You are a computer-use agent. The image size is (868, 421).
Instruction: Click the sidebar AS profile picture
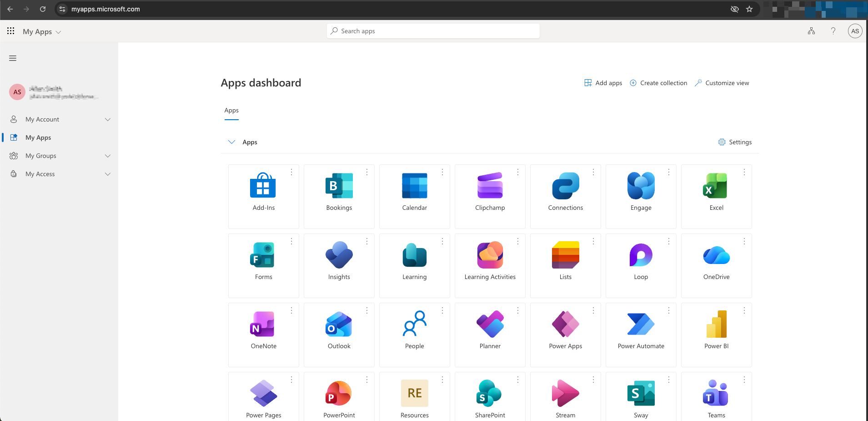click(x=17, y=92)
